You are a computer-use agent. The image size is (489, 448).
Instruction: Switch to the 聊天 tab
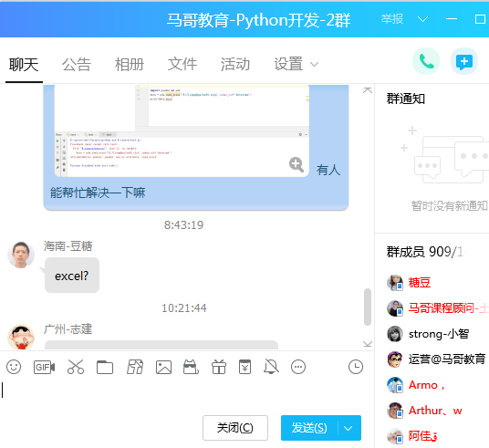pos(24,65)
